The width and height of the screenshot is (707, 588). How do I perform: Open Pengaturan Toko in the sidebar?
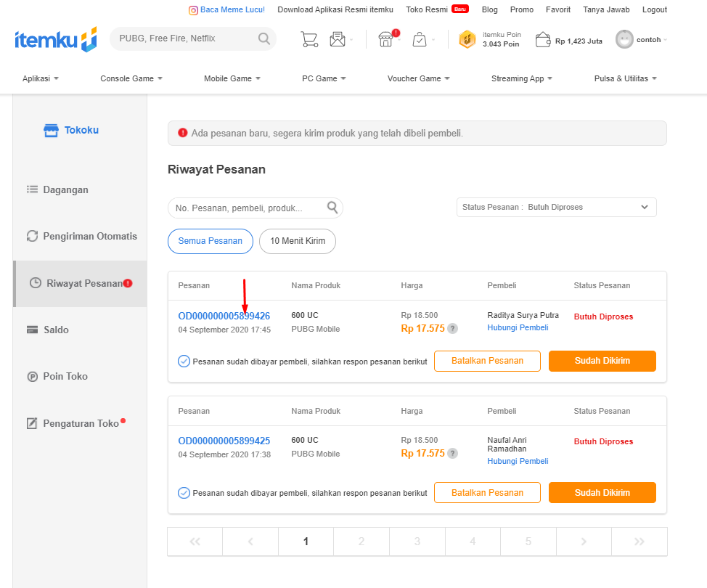point(80,423)
